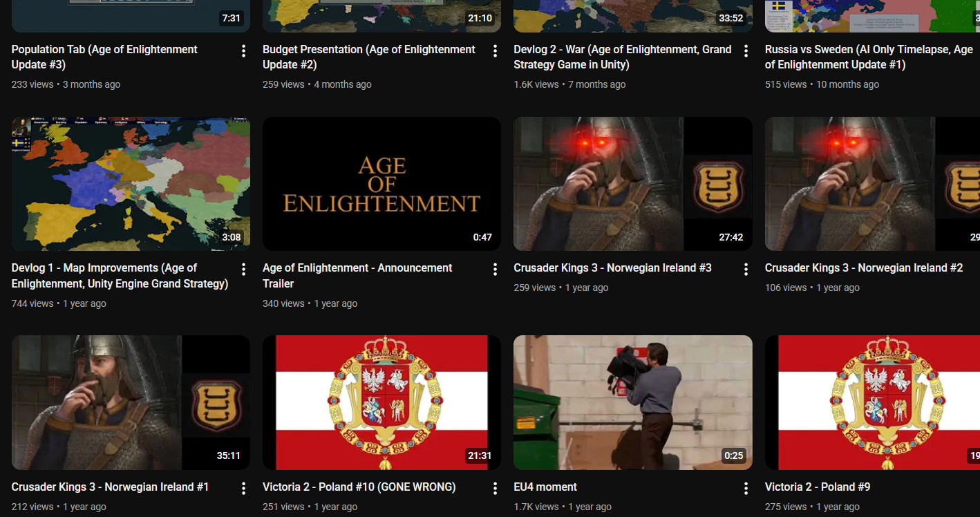Viewport: 980px width, 517px height.
Task: Play the Age of Enlightenment logo thumbnail
Action: [381, 184]
